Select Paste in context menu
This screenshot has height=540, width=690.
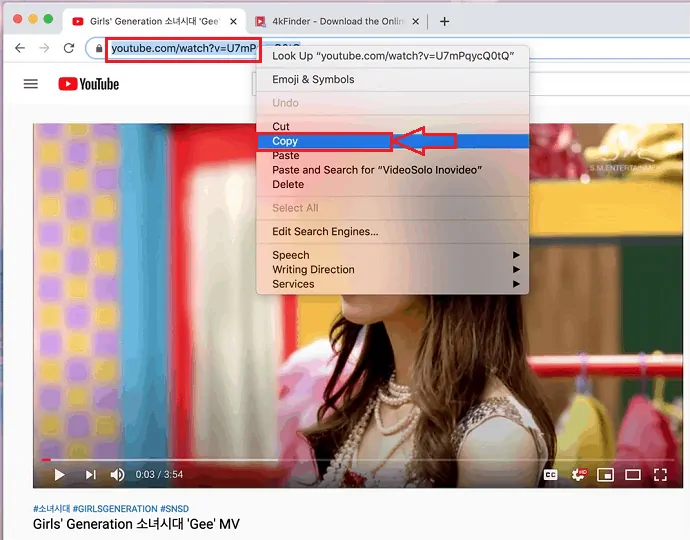(x=286, y=156)
